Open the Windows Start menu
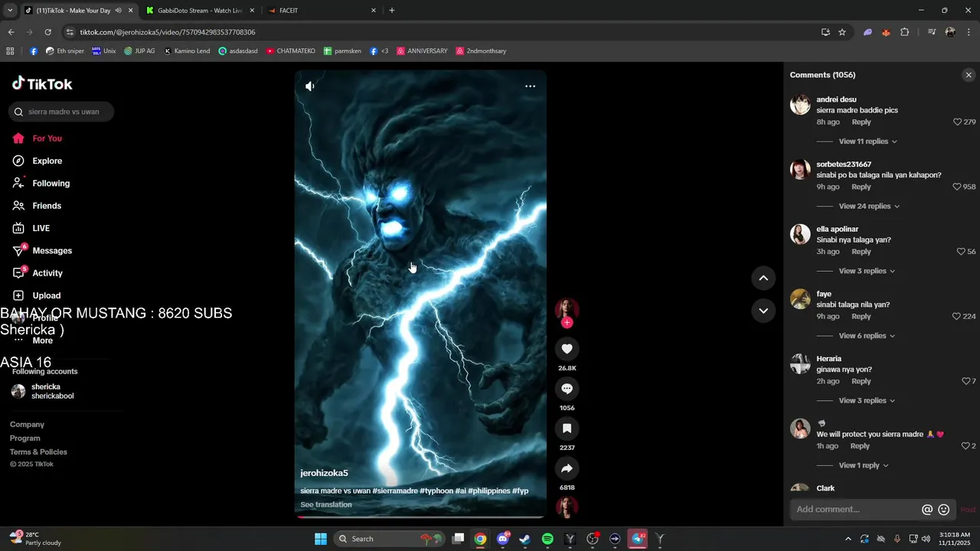Screen dimensions: 980x551 [x=321, y=539]
